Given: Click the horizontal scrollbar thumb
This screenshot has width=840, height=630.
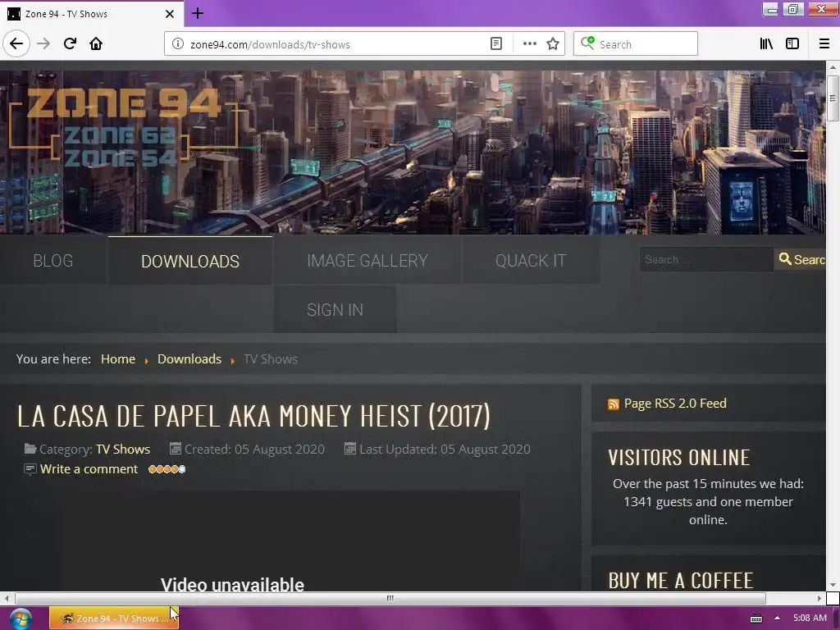Looking at the screenshot, I should [x=390, y=598].
